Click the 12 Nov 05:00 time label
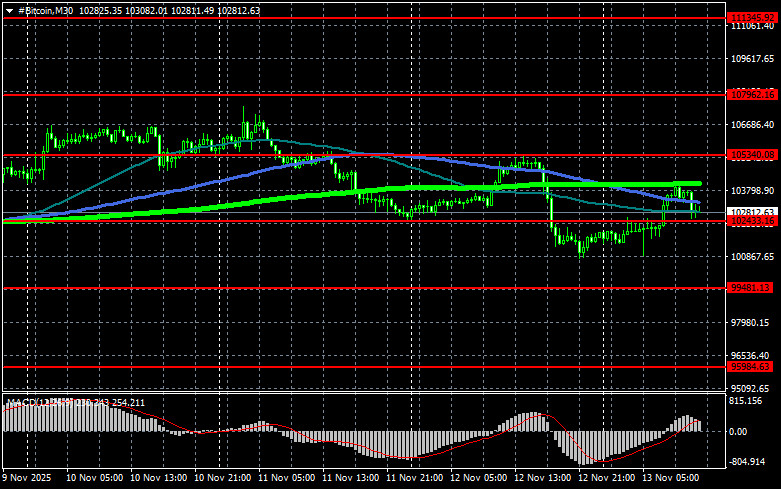This screenshot has width=781, height=489. point(479,478)
